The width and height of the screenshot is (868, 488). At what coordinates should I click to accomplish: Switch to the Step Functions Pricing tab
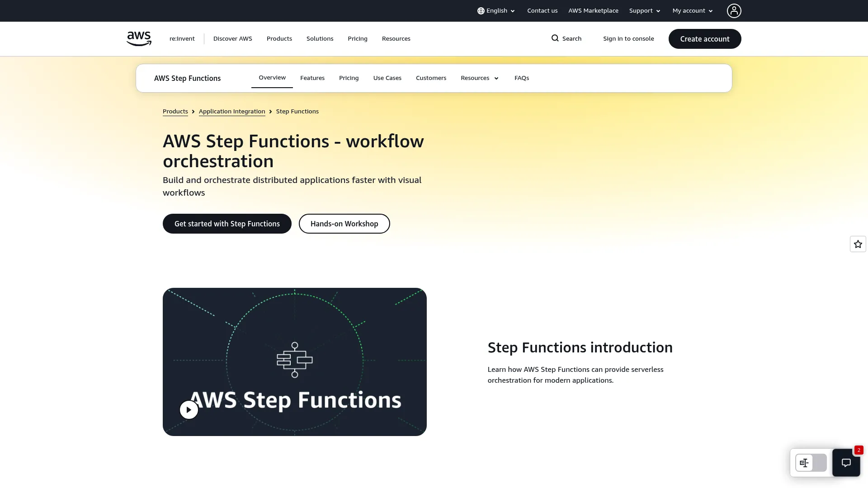(349, 78)
